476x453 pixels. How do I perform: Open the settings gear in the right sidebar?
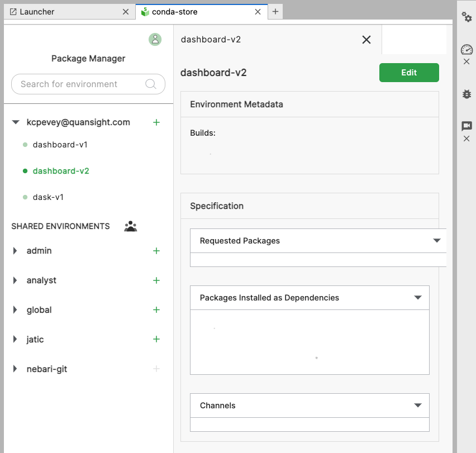(x=467, y=17)
